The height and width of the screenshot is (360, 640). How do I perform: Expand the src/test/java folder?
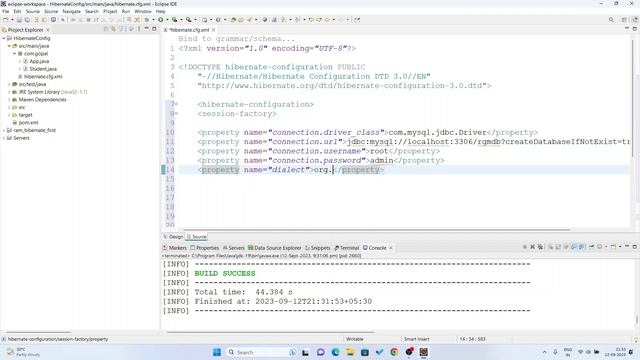tap(9, 84)
